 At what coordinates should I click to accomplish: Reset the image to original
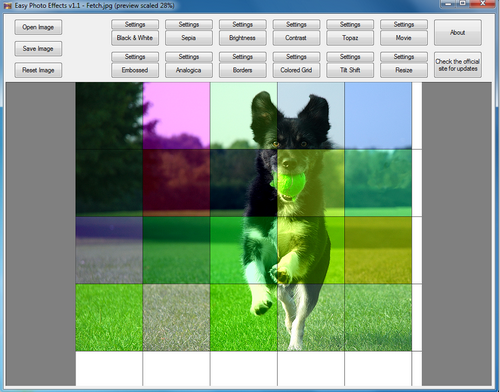tap(38, 70)
